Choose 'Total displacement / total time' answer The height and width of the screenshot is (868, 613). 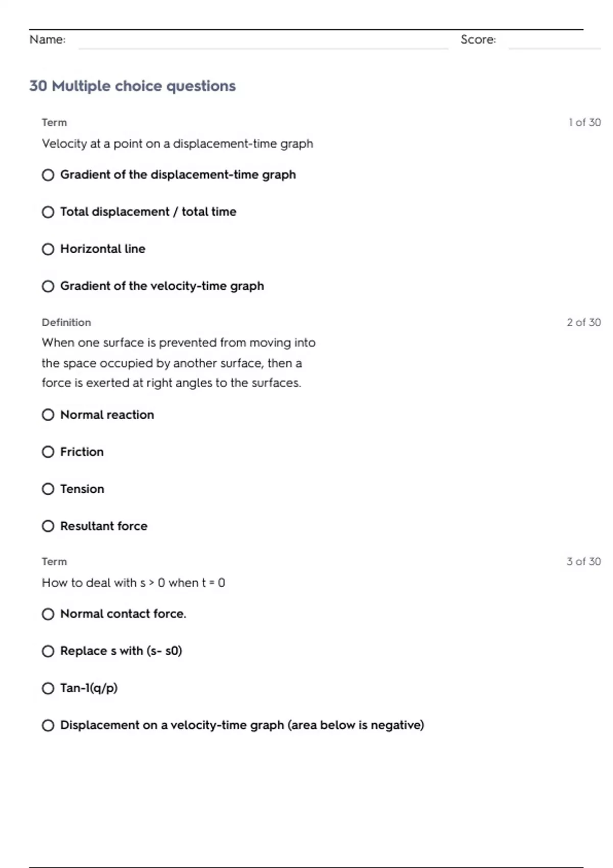(x=48, y=212)
